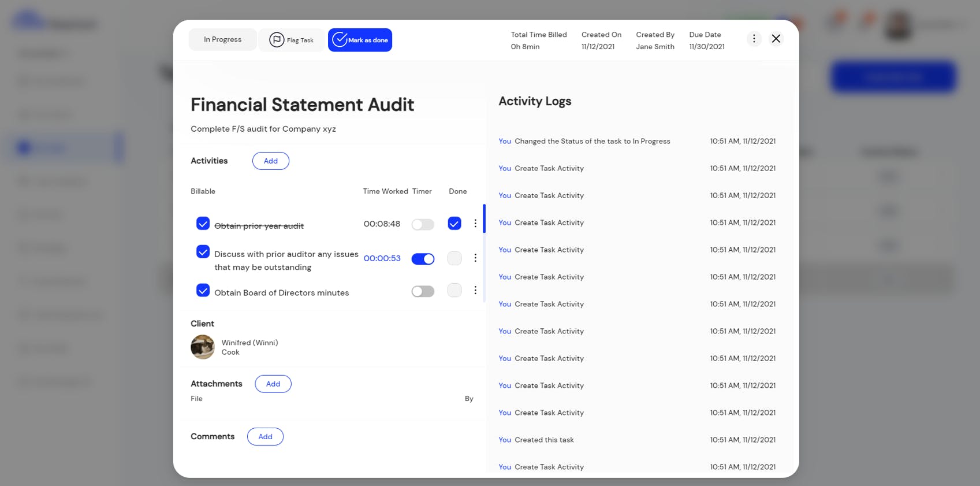The width and height of the screenshot is (980, 486).
Task: Stop timer for Discuss with prior auditor
Action: (423, 259)
